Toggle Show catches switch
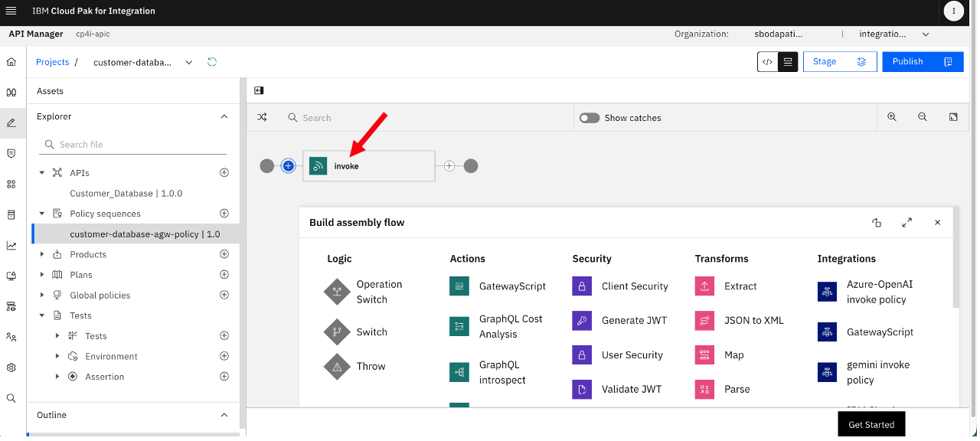 click(x=590, y=118)
